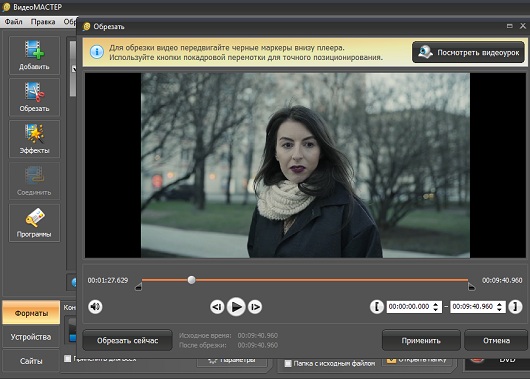Switch to the Устройства tab
This screenshot has width=530, height=379.
point(31,337)
